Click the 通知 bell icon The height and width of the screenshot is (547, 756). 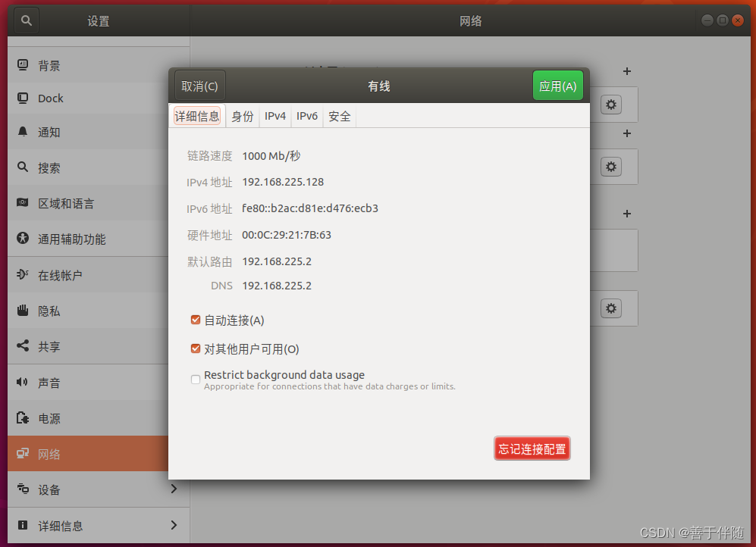click(x=23, y=132)
